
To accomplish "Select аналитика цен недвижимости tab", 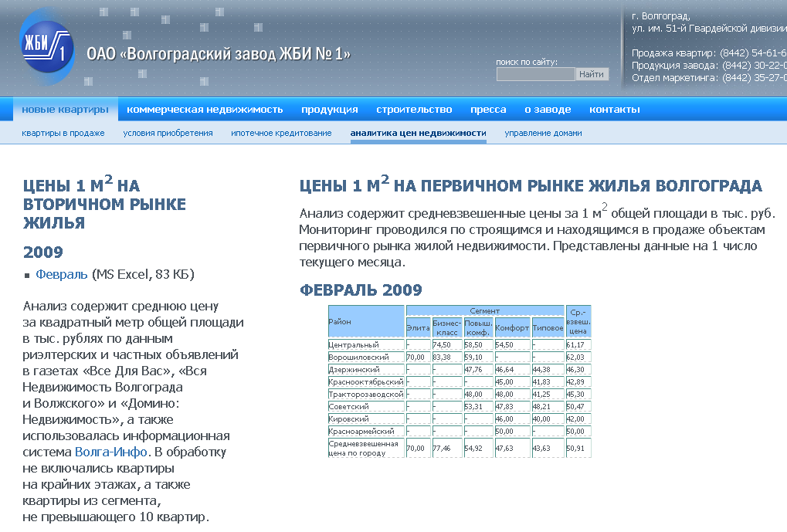I will tap(418, 133).
